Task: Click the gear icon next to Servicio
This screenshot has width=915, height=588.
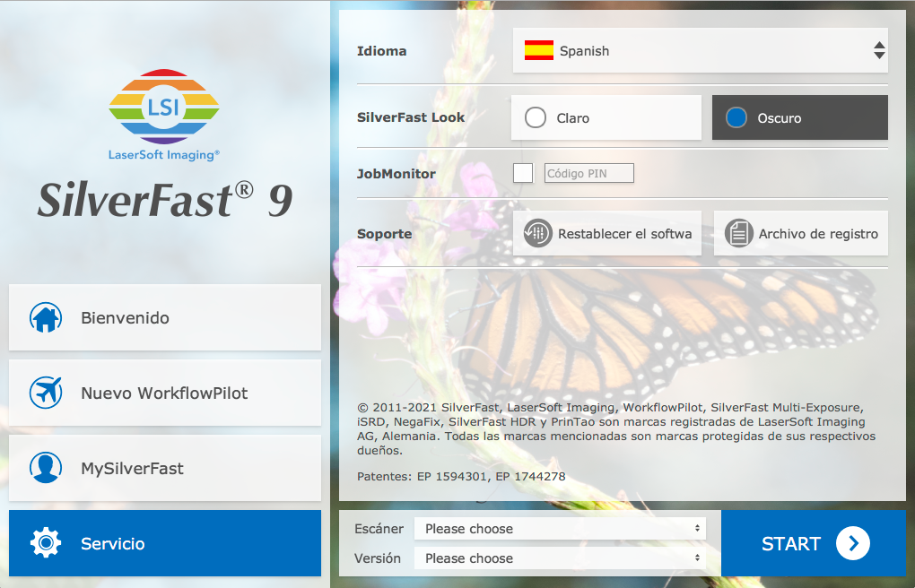Action: [x=46, y=543]
